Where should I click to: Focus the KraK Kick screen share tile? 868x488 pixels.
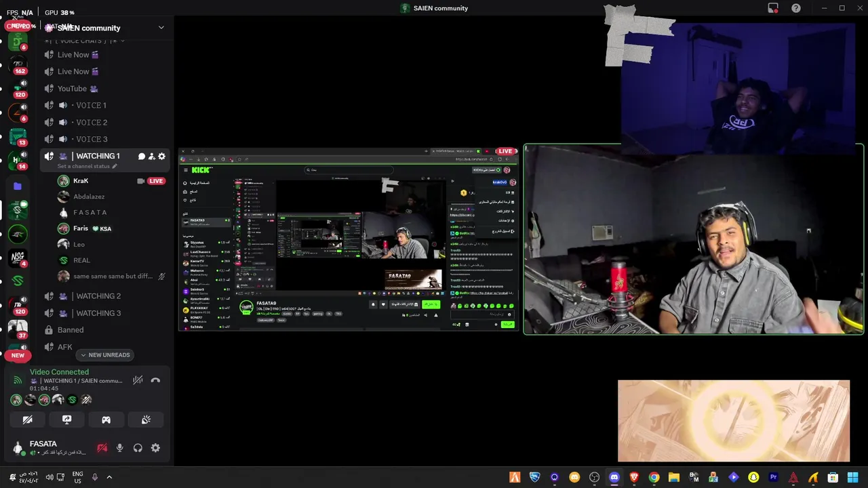[349, 239]
